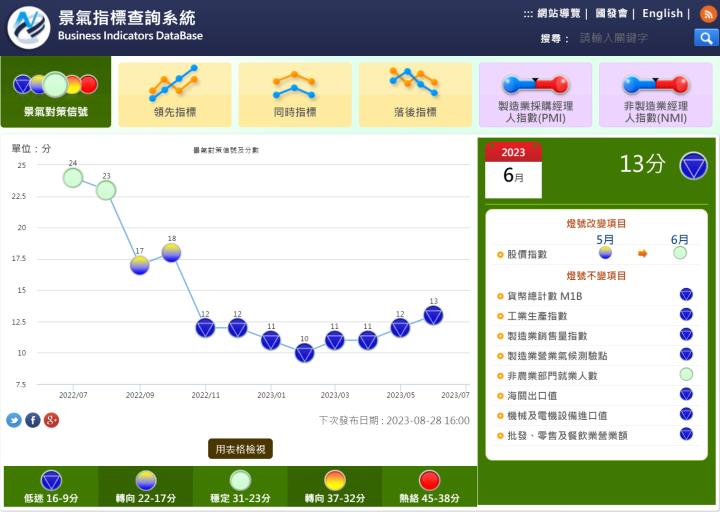
Task: Click the blue light for 貨幣總計數 M1B
Action: pyautogui.click(x=686, y=294)
